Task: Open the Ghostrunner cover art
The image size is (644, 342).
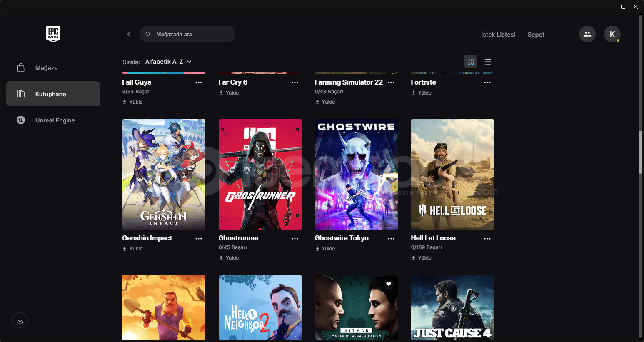Action: [x=260, y=174]
